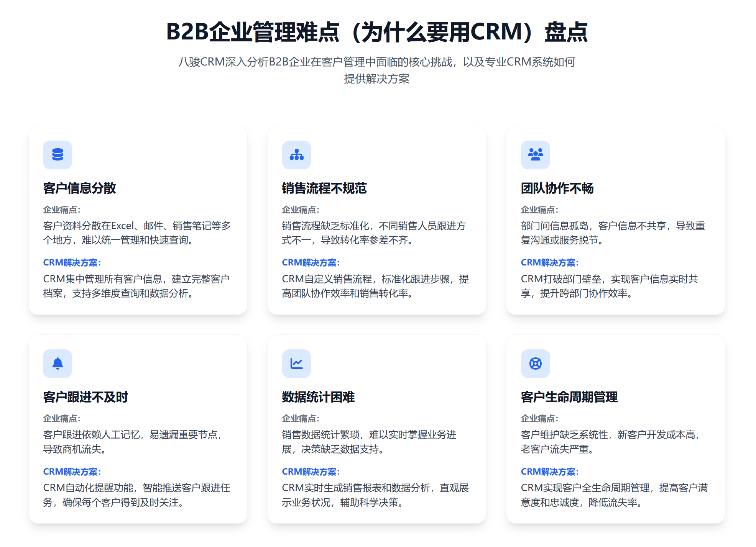Click the 客户生命周期管理 heading
The height and width of the screenshot is (547, 756).
(569, 397)
